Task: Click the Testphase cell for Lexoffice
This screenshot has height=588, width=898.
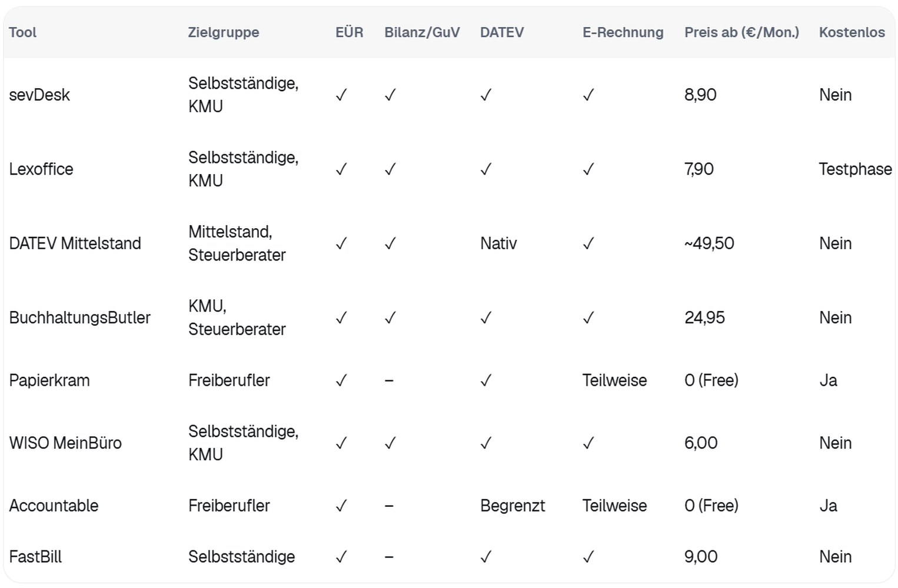Action: (855, 169)
